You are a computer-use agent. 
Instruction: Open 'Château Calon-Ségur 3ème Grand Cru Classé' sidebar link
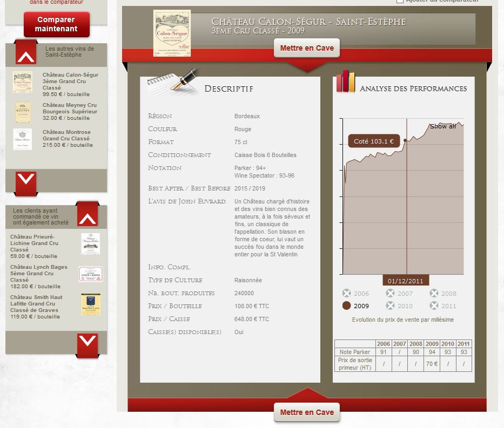click(x=70, y=81)
